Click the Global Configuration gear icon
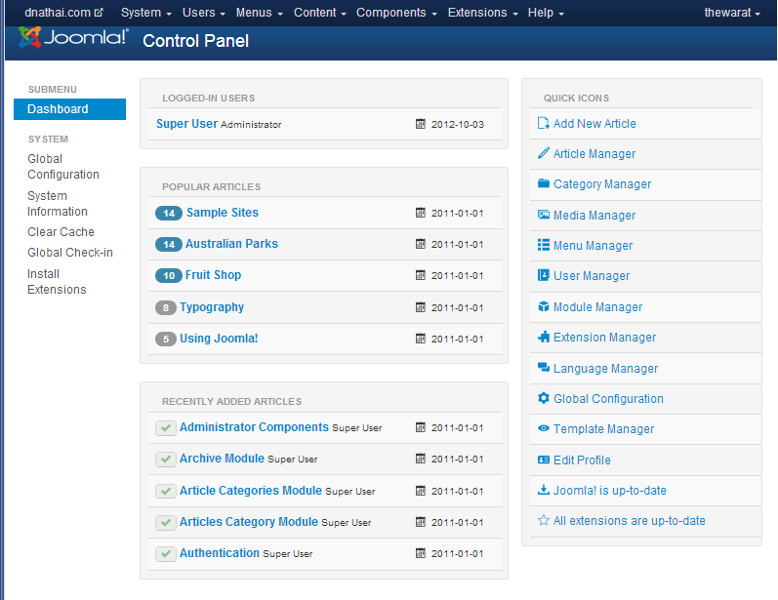 543,398
